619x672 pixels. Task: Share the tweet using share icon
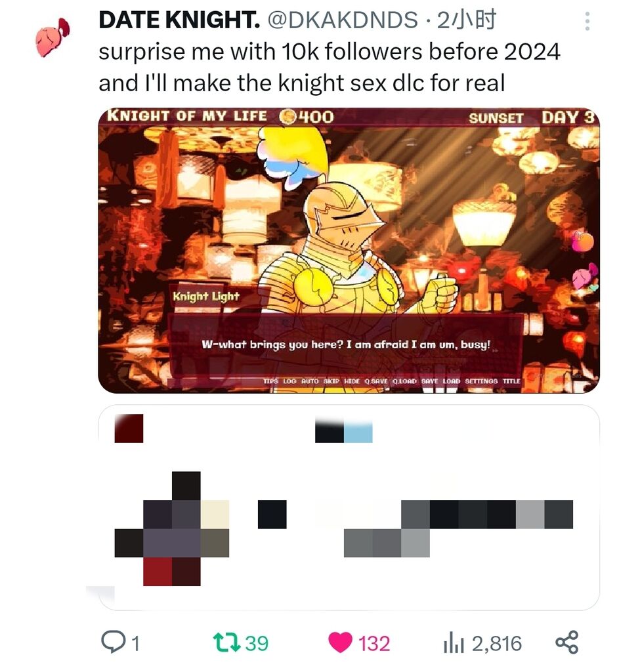pyautogui.click(x=567, y=642)
